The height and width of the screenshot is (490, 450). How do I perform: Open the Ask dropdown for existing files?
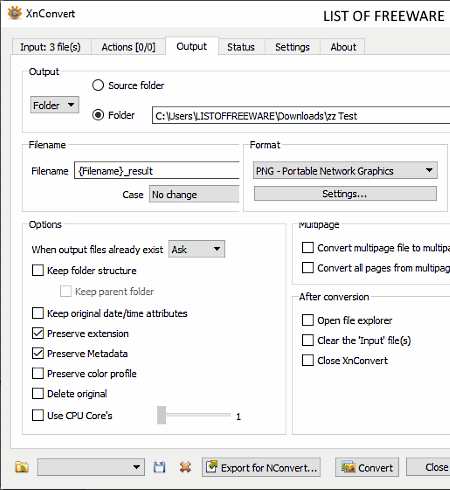coord(197,249)
